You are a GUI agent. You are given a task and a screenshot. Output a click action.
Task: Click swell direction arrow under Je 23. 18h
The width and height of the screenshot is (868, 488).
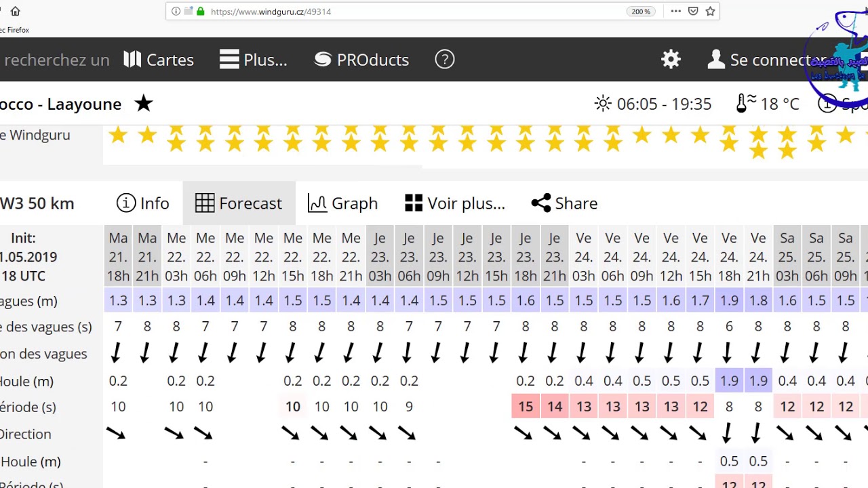click(524, 434)
